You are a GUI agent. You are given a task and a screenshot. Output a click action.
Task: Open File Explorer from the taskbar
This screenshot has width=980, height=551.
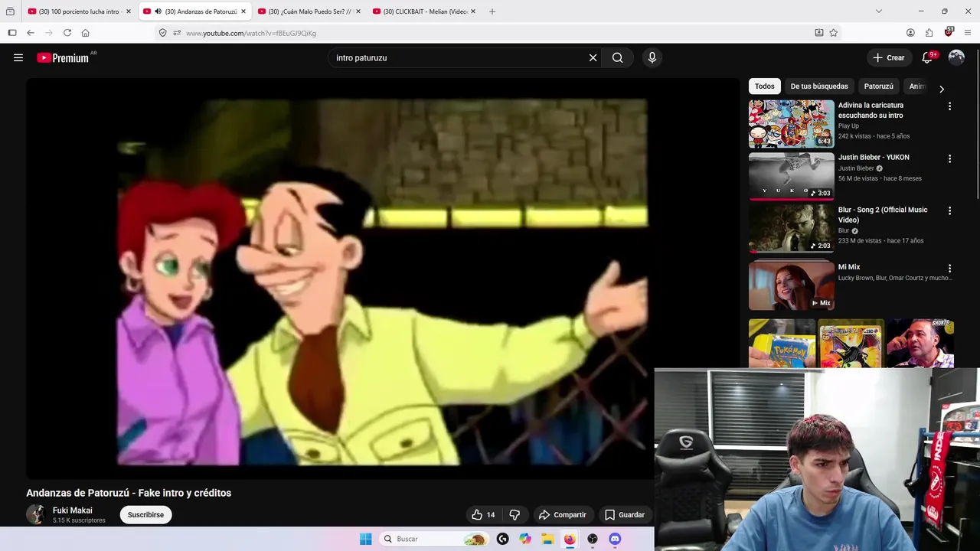pyautogui.click(x=547, y=539)
